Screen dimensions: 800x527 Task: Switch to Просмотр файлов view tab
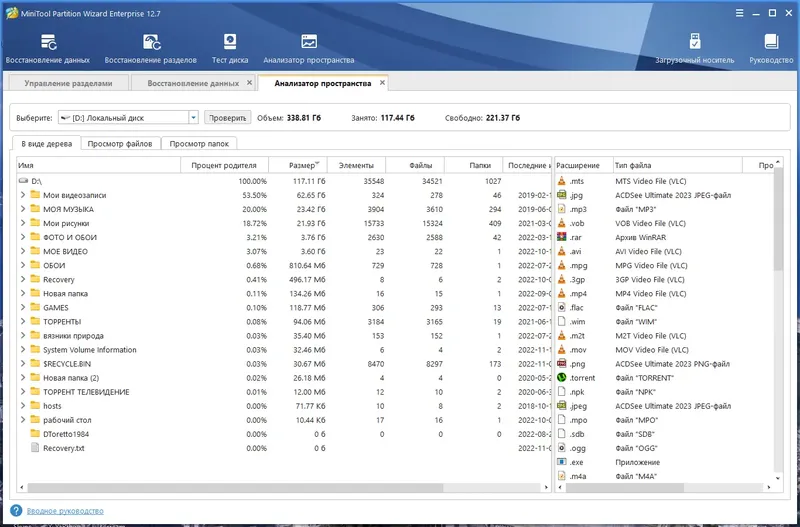(119, 144)
